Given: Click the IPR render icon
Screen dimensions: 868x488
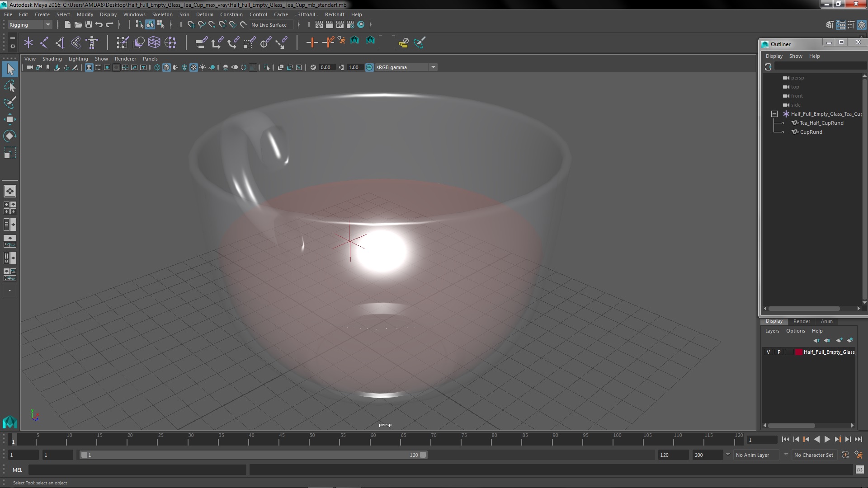Looking at the screenshot, I should [x=340, y=25].
